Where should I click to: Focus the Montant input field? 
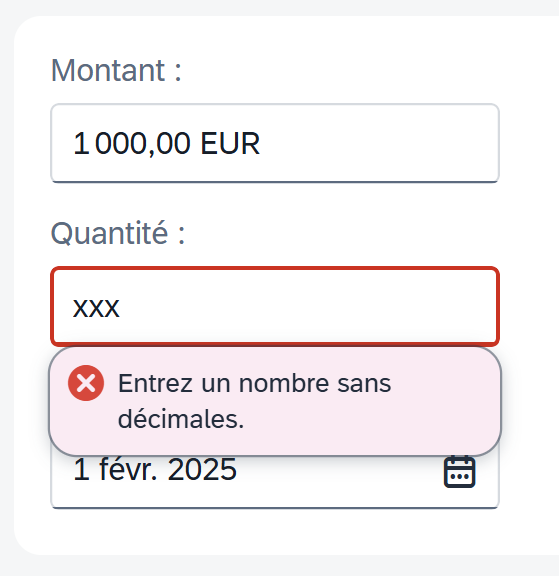tap(275, 143)
